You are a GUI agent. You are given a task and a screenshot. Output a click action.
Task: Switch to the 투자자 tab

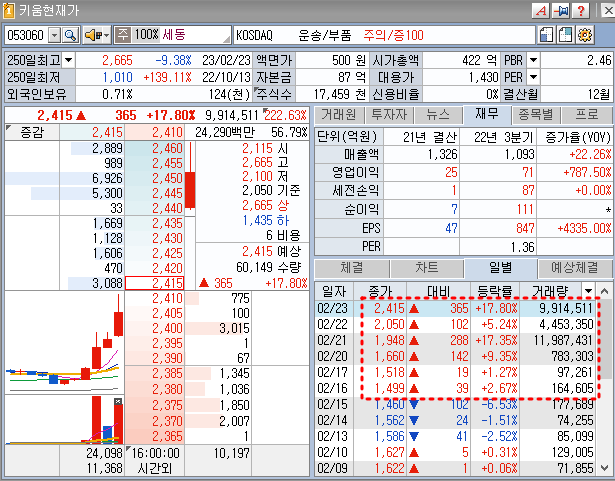click(x=389, y=115)
